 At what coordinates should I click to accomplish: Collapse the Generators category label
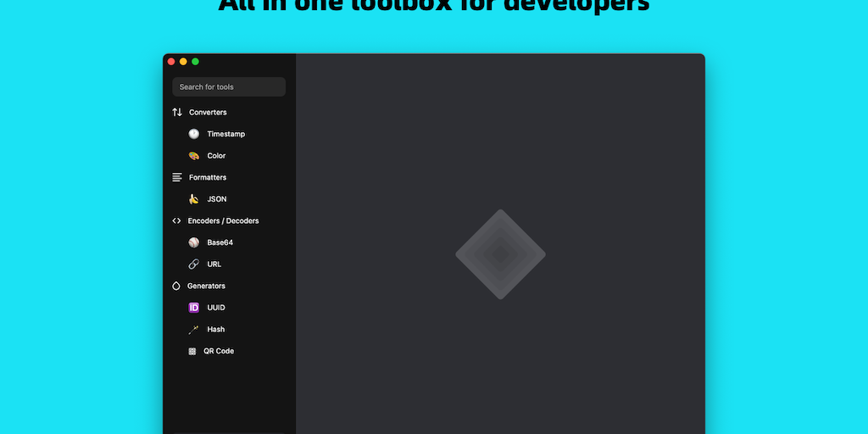coord(206,286)
